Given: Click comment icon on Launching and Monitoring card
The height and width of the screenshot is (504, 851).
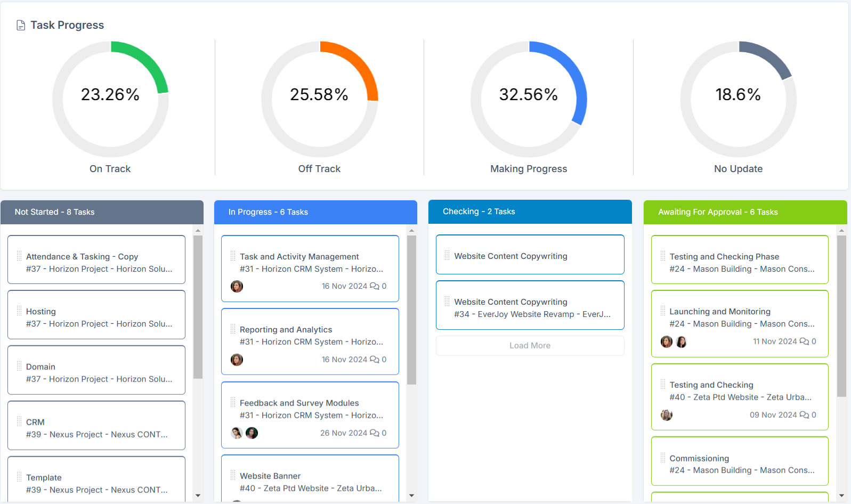Looking at the screenshot, I should click(x=804, y=342).
